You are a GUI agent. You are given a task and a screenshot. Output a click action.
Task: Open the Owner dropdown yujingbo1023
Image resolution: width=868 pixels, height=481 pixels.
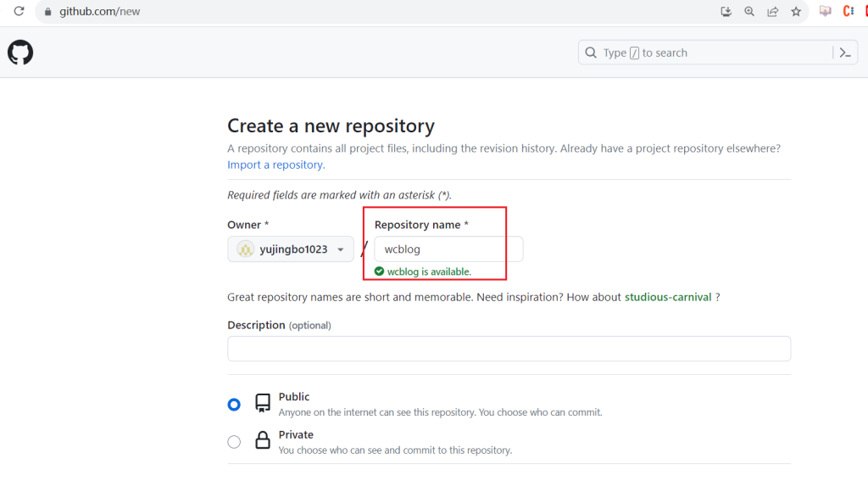coord(291,249)
